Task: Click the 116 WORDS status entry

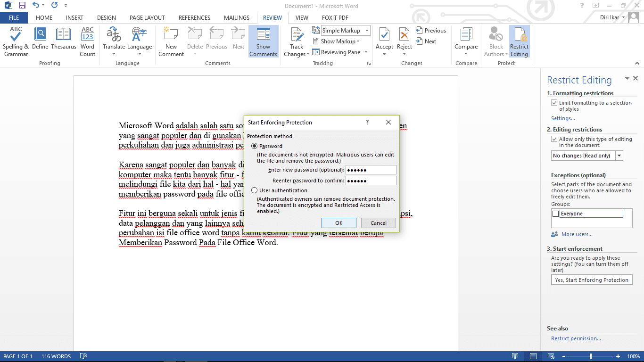Action: tap(56, 356)
